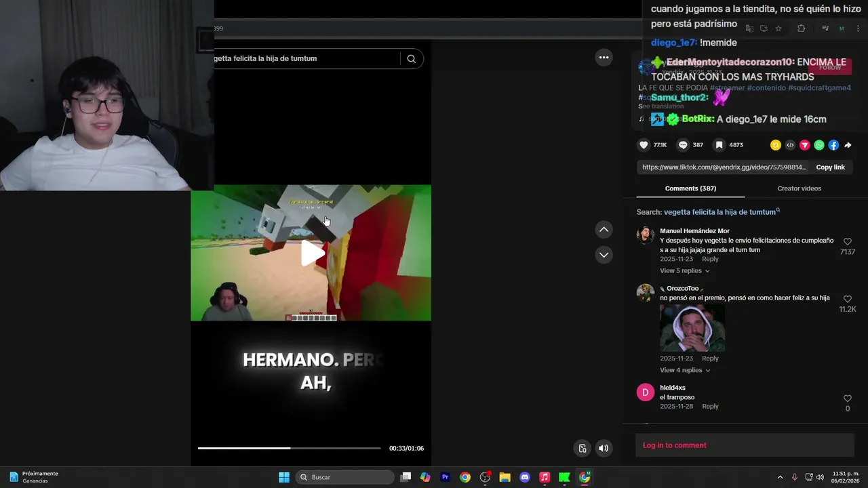Viewport: 868px width, 488px height.
Task: Go to next video with down arrow
Action: click(604, 255)
